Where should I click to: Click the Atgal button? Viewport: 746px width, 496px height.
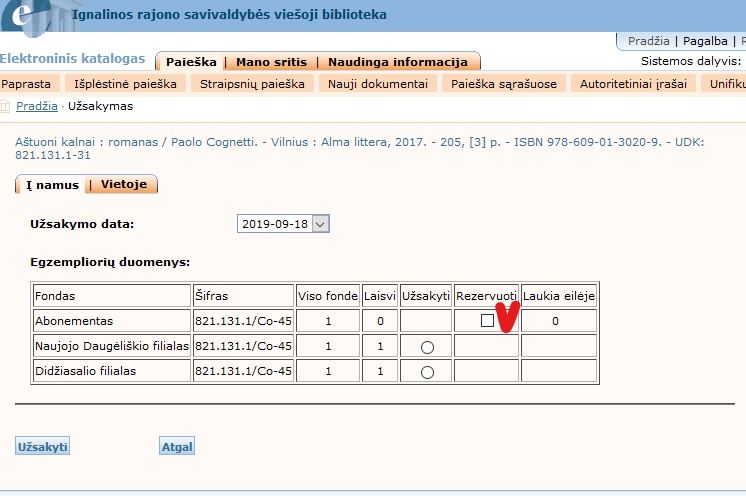(x=177, y=447)
